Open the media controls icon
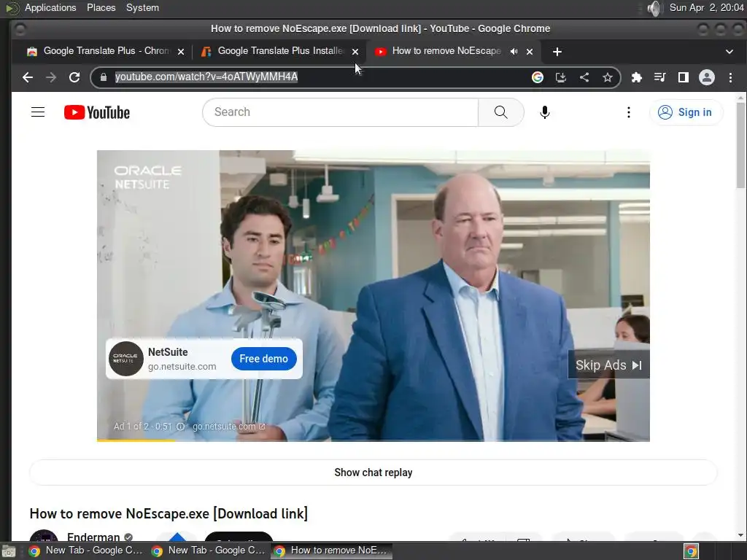747x560 pixels. coord(659,77)
